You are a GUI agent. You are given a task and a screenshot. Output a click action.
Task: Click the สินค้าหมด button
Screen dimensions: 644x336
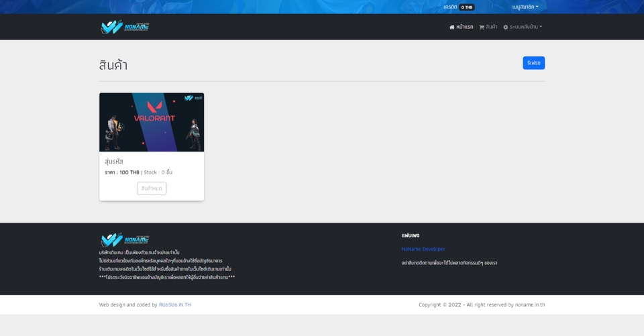point(152,188)
